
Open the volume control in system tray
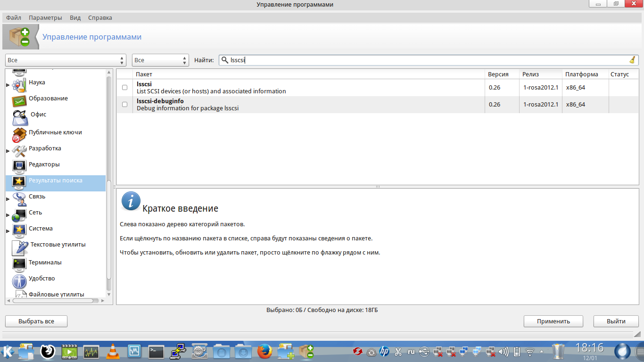(x=504, y=352)
